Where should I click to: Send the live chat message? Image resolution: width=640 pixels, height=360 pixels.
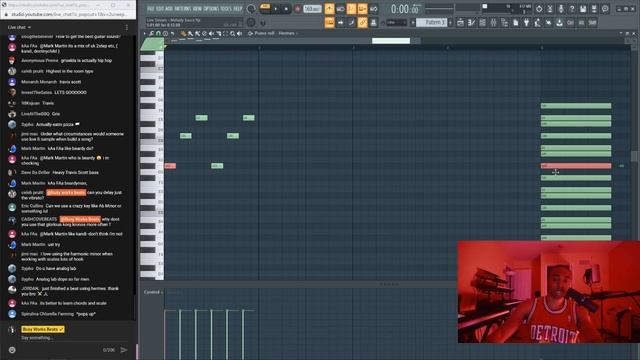click(x=124, y=350)
